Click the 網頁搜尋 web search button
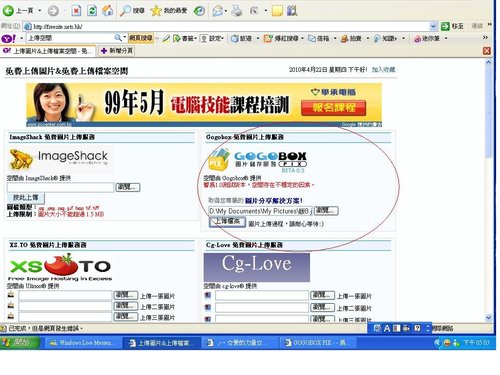This screenshot has width=500, height=375. [141, 38]
